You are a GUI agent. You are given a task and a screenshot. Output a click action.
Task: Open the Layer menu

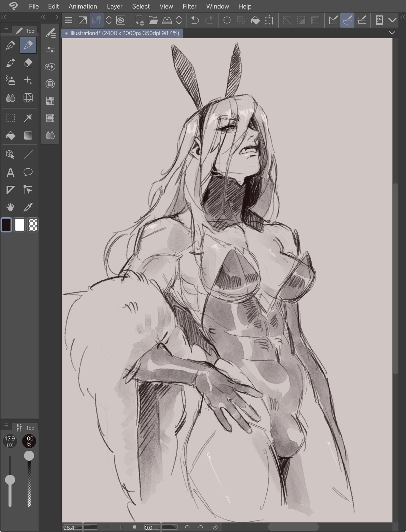pyautogui.click(x=115, y=6)
